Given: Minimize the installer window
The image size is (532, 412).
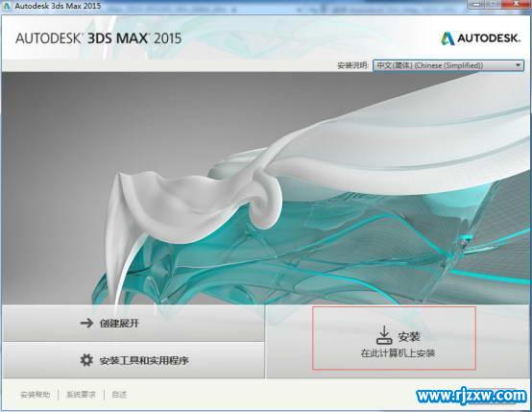Looking at the screenshot, I should coord(477,4).
